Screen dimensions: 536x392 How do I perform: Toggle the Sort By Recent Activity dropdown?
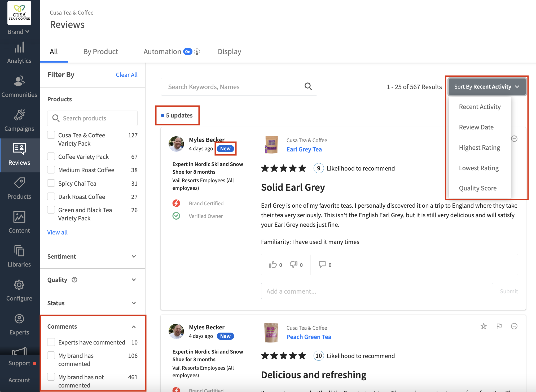click(487, 87)
